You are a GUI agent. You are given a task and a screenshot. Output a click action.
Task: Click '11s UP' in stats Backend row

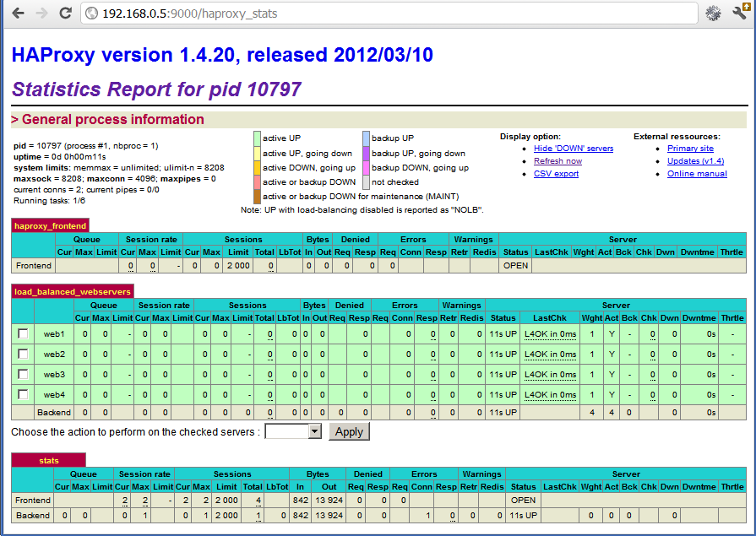tap(523, 515)
